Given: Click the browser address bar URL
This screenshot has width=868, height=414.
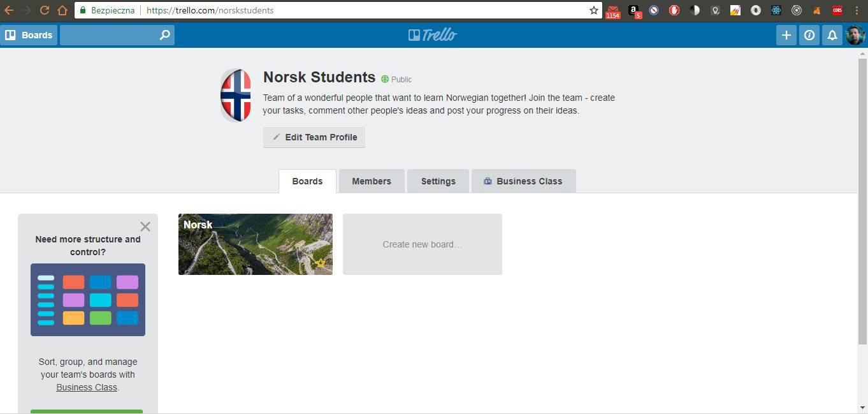Looking at the screenshot, I should pyautogui.click(x=210, y=10).
